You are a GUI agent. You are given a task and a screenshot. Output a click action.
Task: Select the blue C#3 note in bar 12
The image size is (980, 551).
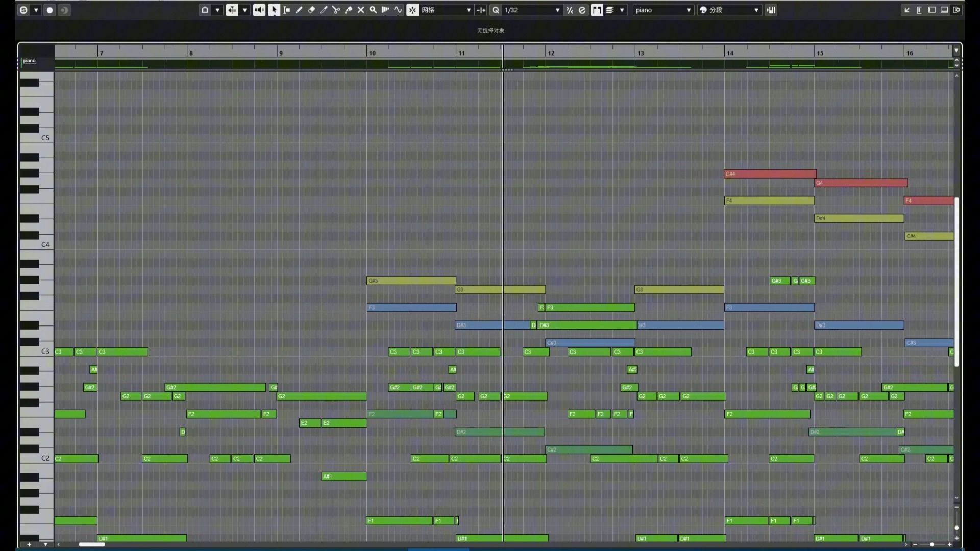[x=590, y=343]
